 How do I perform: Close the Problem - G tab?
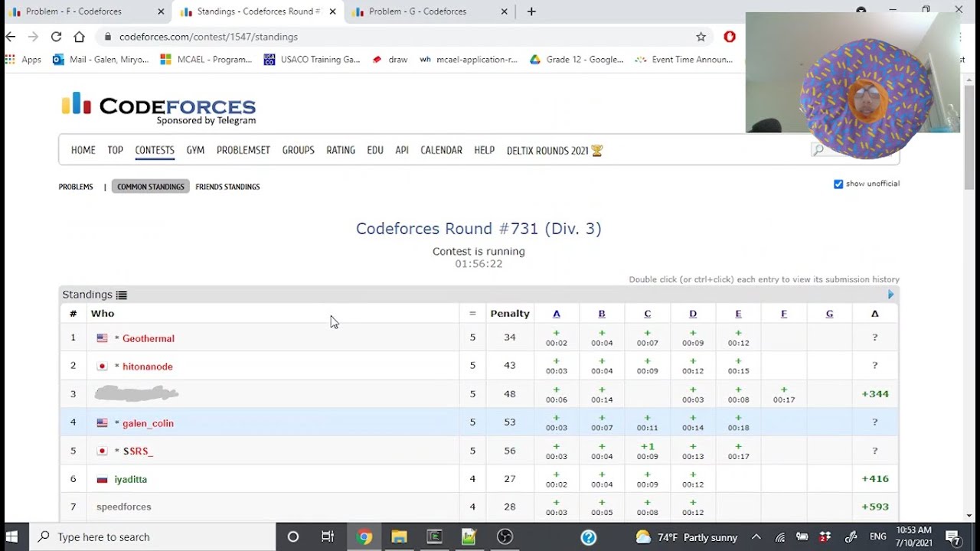pos(504,11)
